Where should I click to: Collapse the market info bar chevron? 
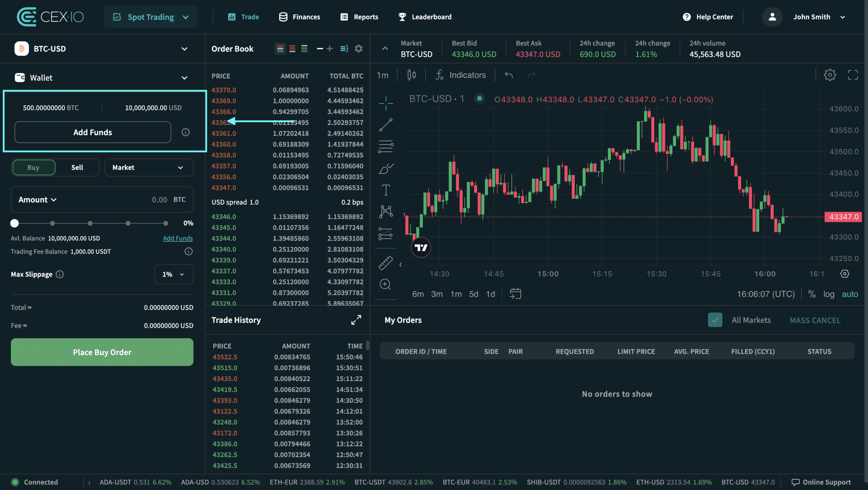tap(385, 49)
